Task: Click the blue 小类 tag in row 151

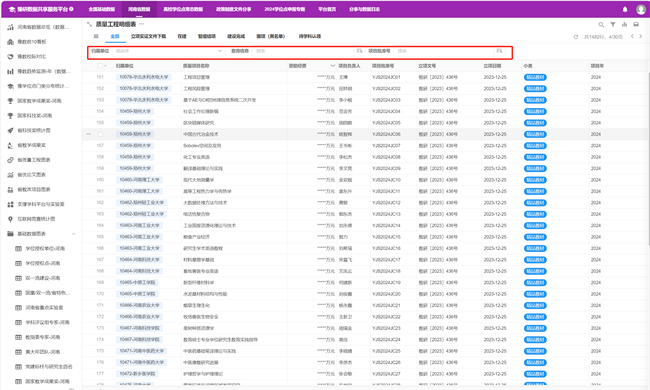Action: point(535,77)
